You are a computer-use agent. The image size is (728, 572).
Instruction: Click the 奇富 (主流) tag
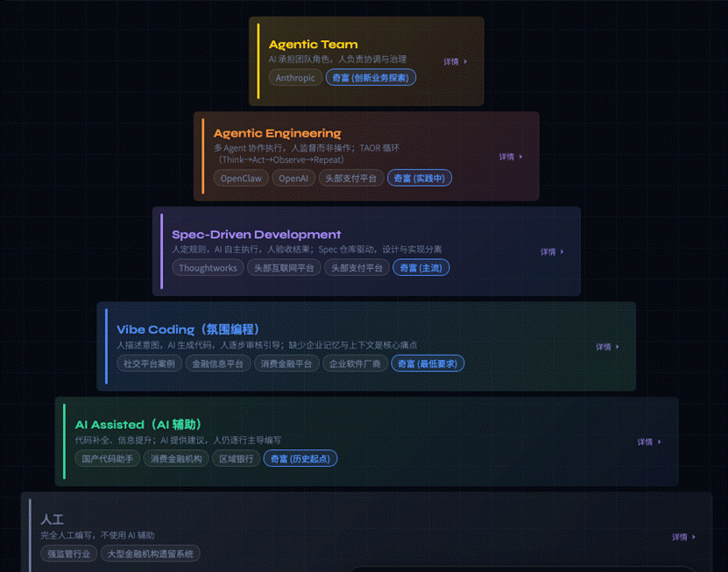[x=421, y=268]
